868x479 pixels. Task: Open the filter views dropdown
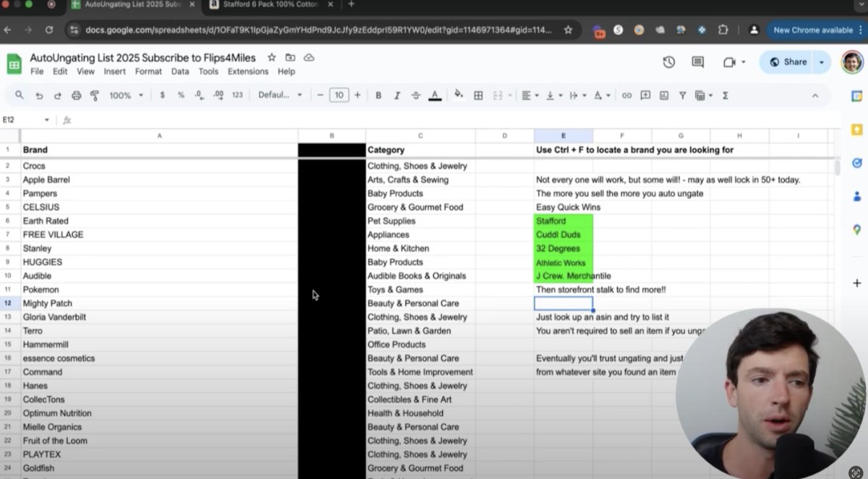coord(703,95)
